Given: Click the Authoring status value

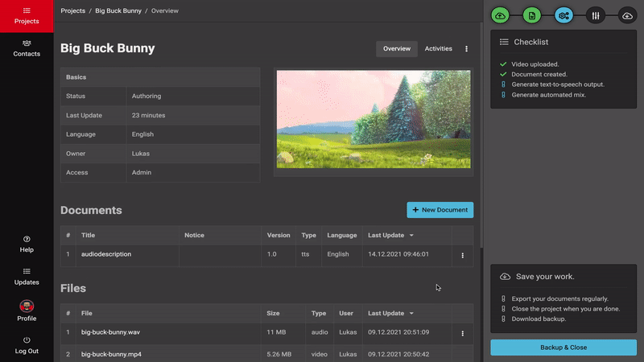Looking at the screenshot, I should [x=147, y=96].
